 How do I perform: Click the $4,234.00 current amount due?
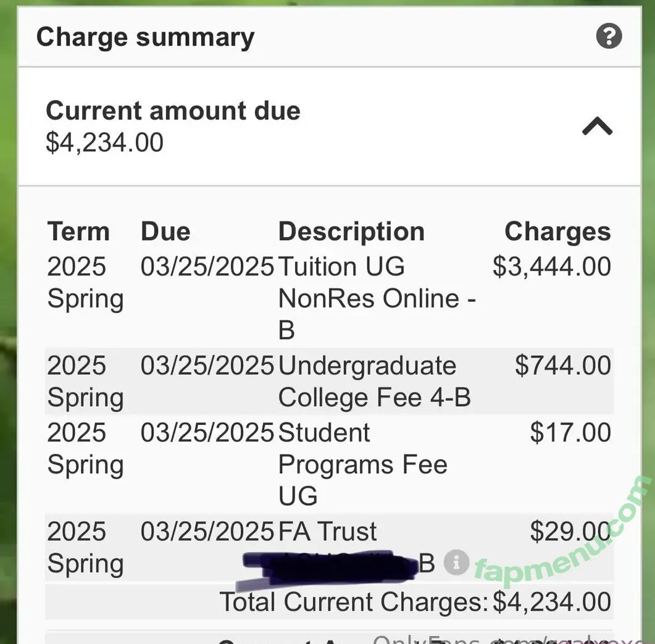(104, 143)
